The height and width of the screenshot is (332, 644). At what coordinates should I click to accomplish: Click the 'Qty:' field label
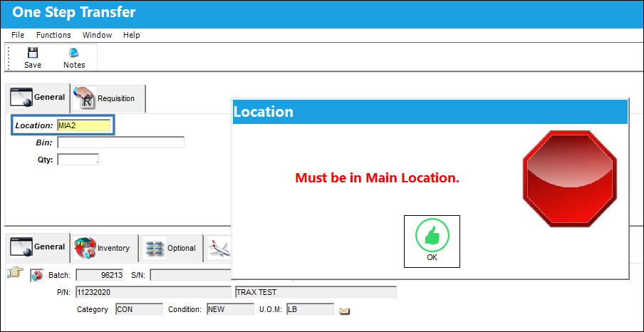click(x=45, y=160)
